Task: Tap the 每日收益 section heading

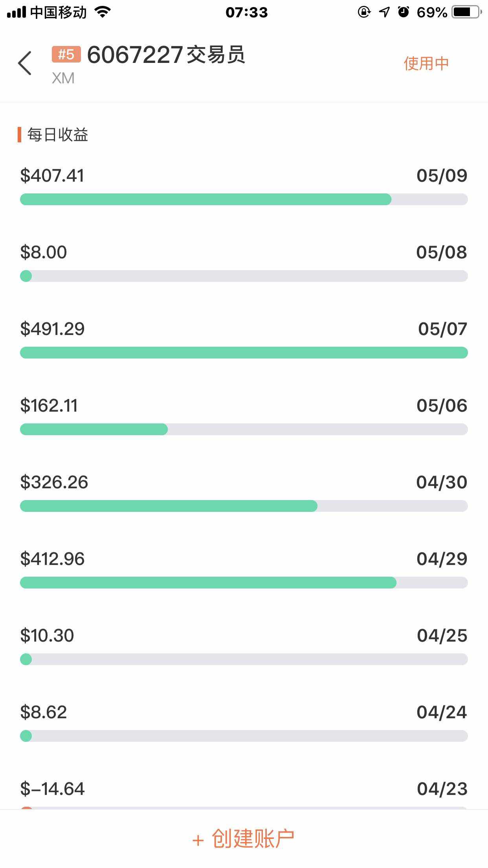Action: (57, 135)
